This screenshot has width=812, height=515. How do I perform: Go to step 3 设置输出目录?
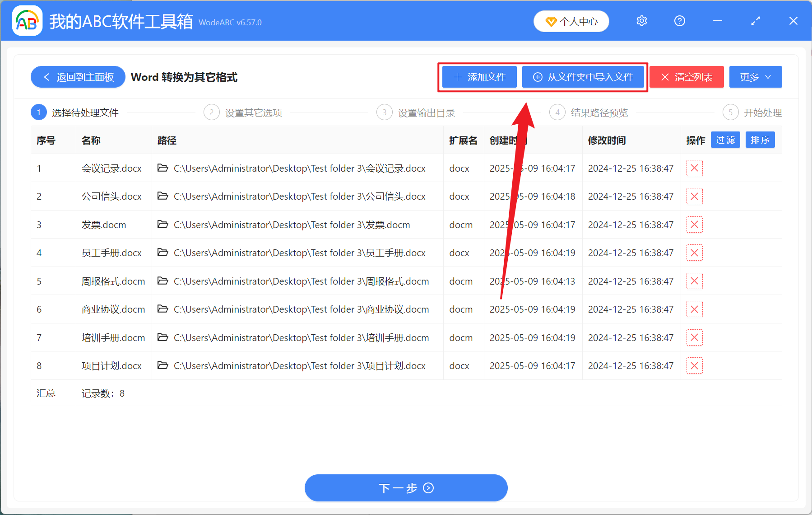click(416, 112)
